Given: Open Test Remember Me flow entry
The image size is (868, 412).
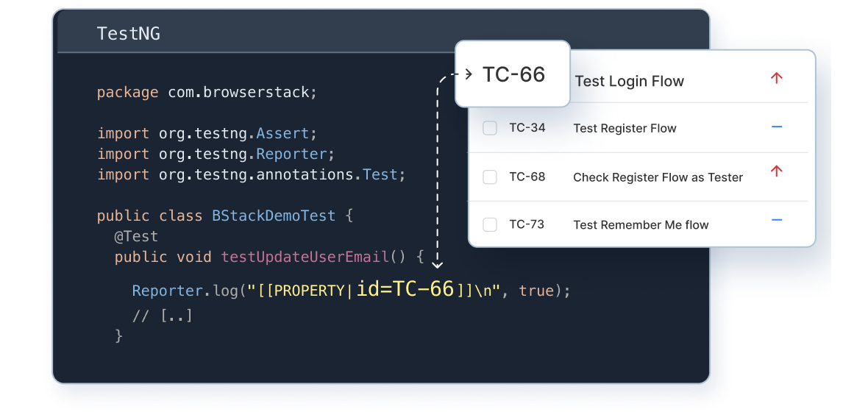Looking at the screenshot, I should (x=641, y=225).
